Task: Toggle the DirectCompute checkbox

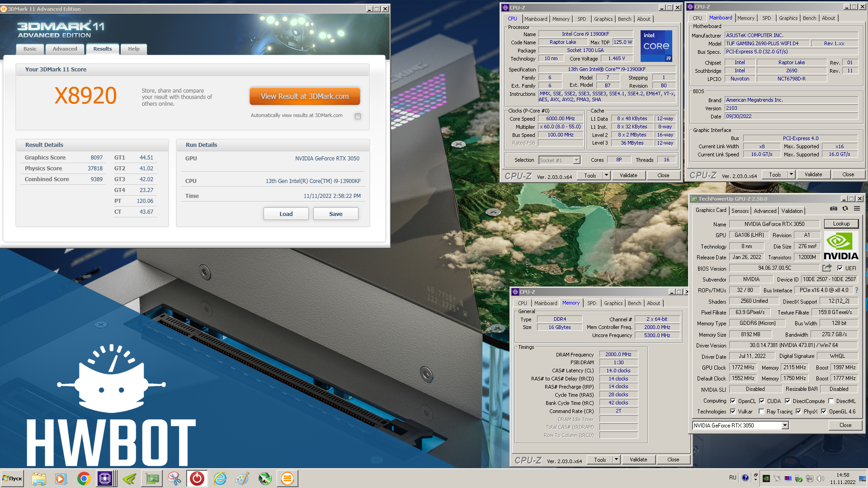Action: pos(788,401)
